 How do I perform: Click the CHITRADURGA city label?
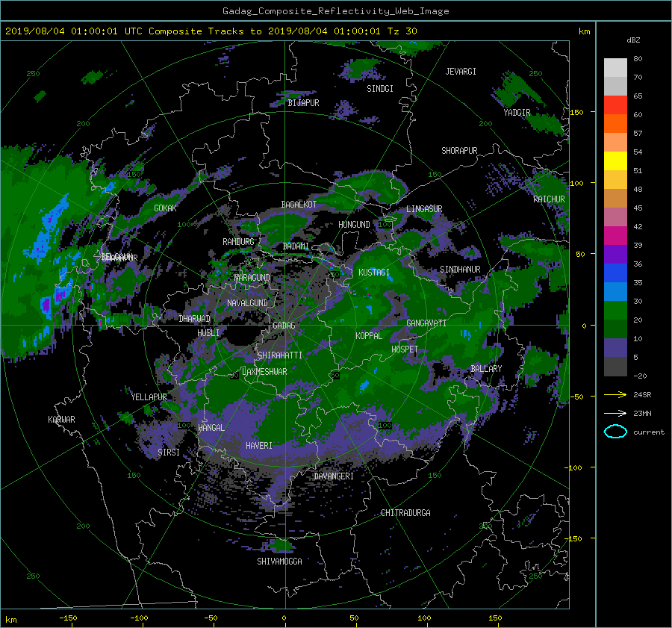click(406, 513)
